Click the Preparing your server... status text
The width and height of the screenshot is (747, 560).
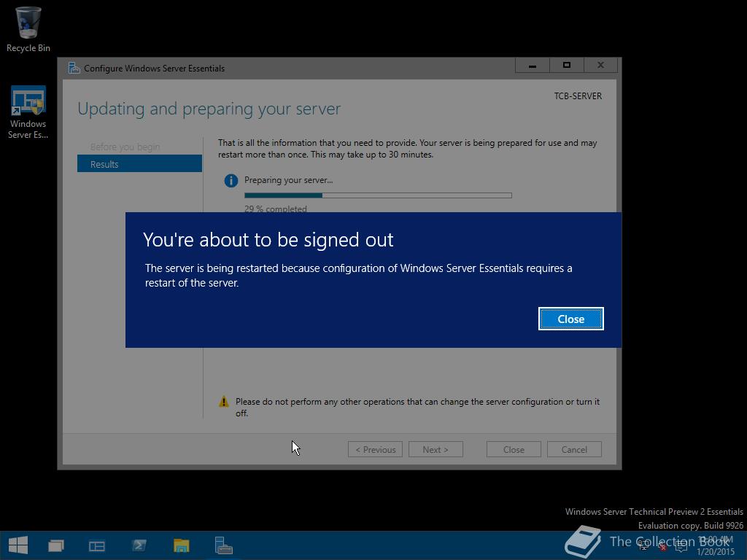pos(289,180)
